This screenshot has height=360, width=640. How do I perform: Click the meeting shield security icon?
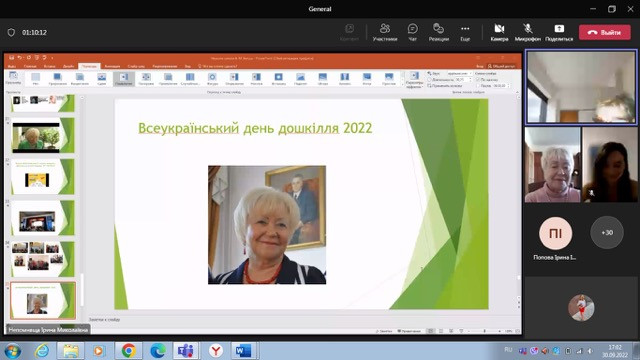pos(11,32)
